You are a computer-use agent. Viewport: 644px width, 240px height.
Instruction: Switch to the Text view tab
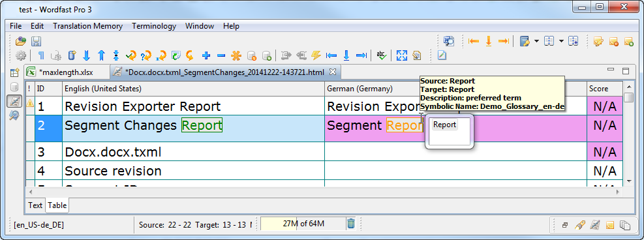point(35,205)
